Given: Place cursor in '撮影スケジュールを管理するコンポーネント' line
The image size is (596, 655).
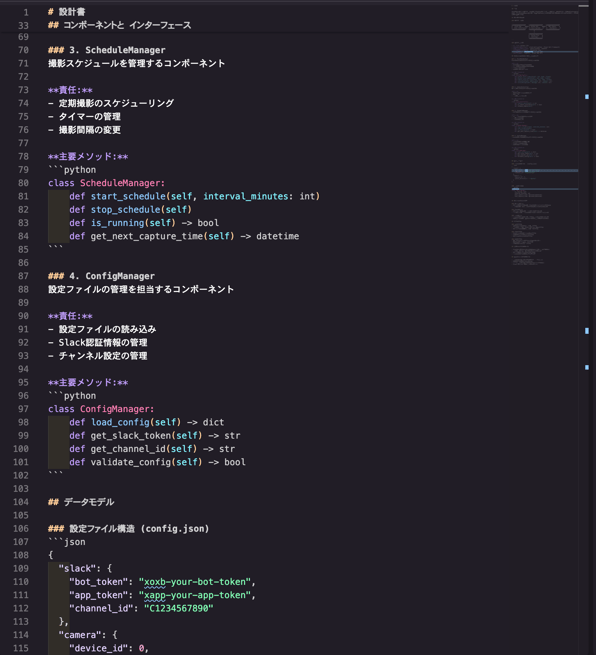Looking at the screenshot, I should pos(137,63).
